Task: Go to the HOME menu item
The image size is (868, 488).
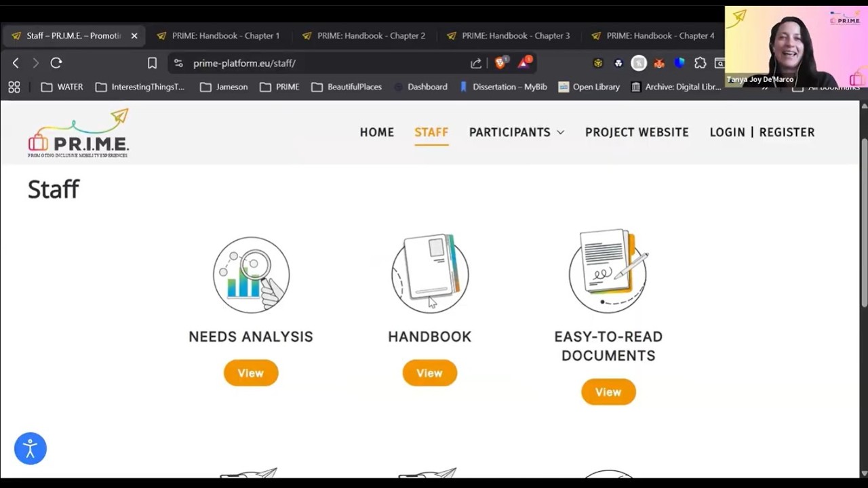Action: pos(377,132)
